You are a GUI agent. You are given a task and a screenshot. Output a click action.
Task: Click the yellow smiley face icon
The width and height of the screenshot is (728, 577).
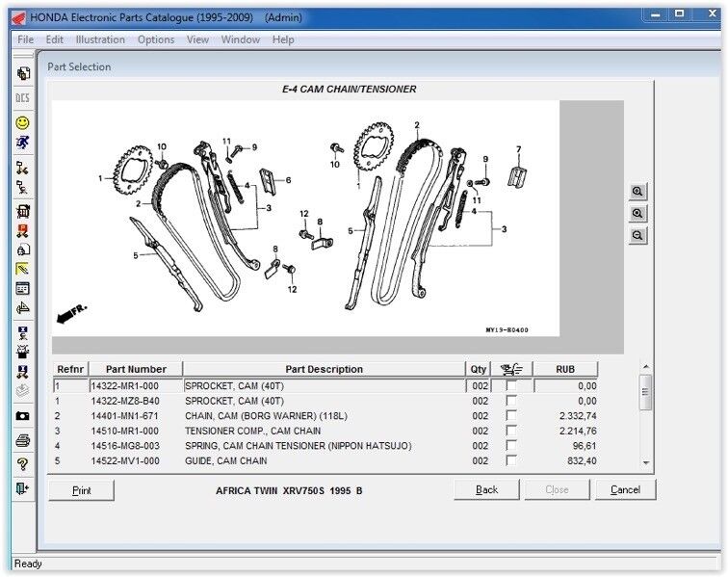23,123
